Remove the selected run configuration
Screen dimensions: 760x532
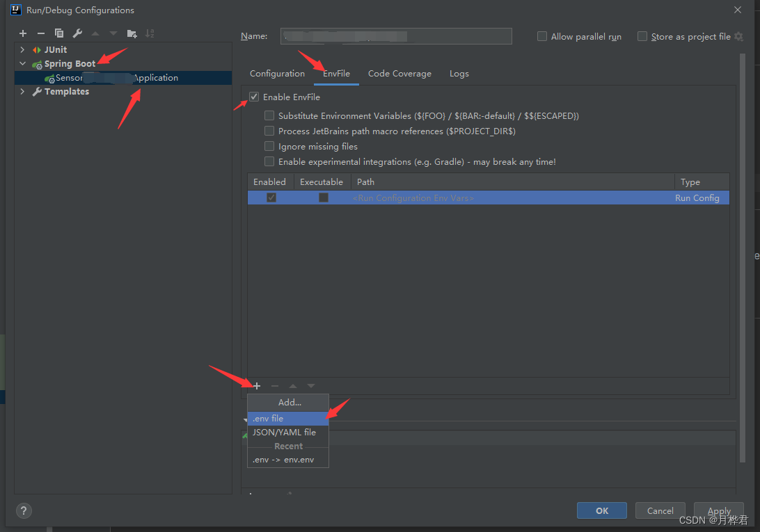point(40,33)
